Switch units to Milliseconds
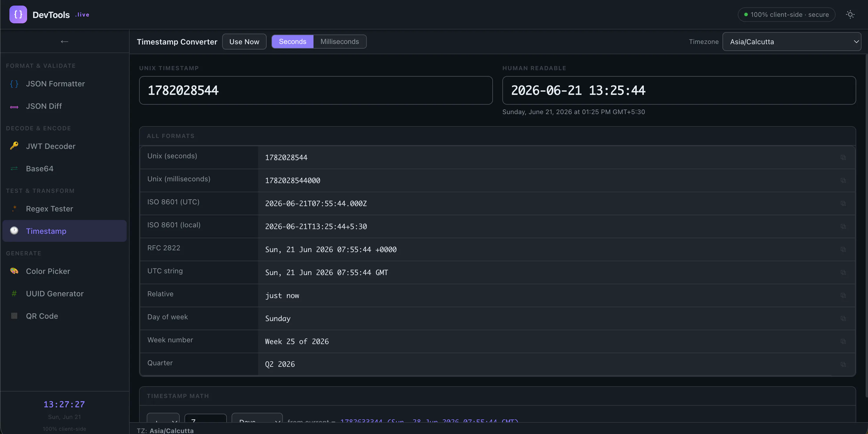This screenshot has width=868, height=434. tap(340, 42)
